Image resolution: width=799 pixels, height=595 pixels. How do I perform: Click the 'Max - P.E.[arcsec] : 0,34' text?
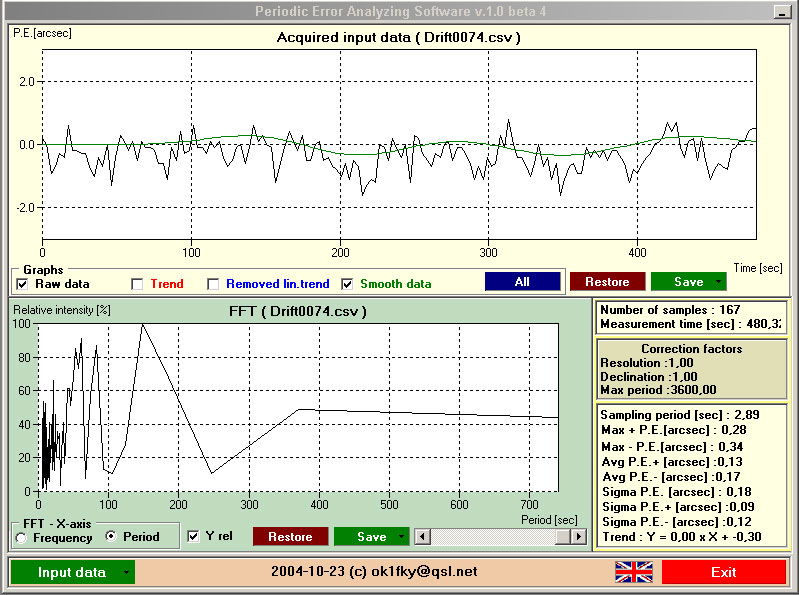[672, 447]
